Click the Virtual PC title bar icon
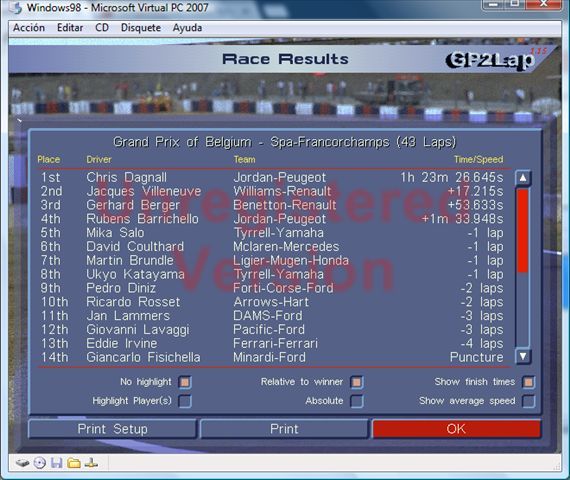This screenshot has height=480, width=570. (x=16, y=8)
